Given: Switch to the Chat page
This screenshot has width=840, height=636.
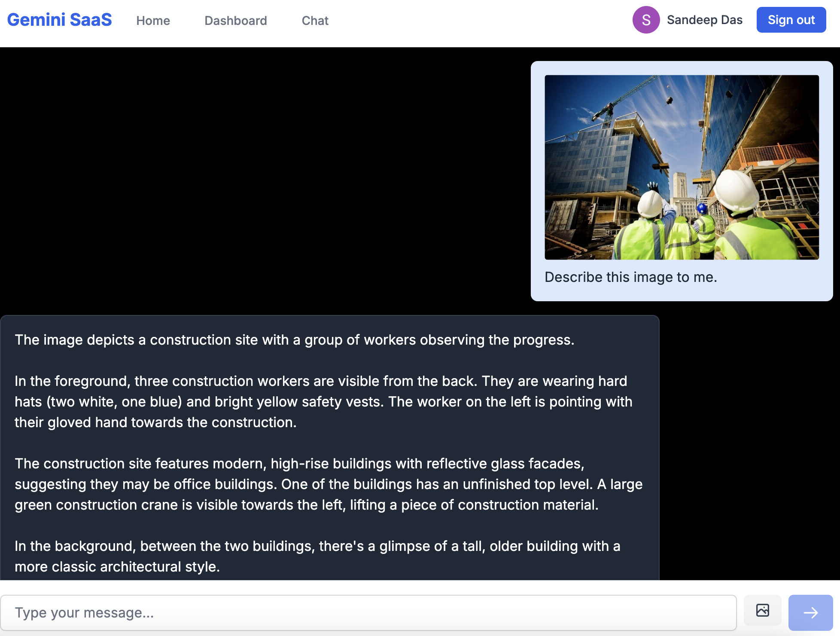Looking at the screenshot, I should pyautogui.click(x=315, y=21).
